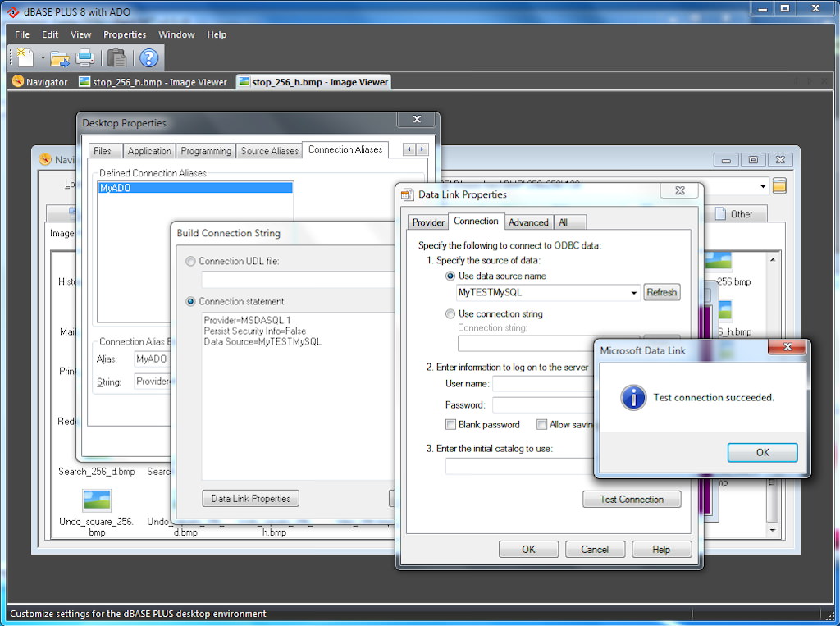
Task: Switch to the inactive stop_256_h.bmp Image Viewer tab
Action: pos(153,82)
